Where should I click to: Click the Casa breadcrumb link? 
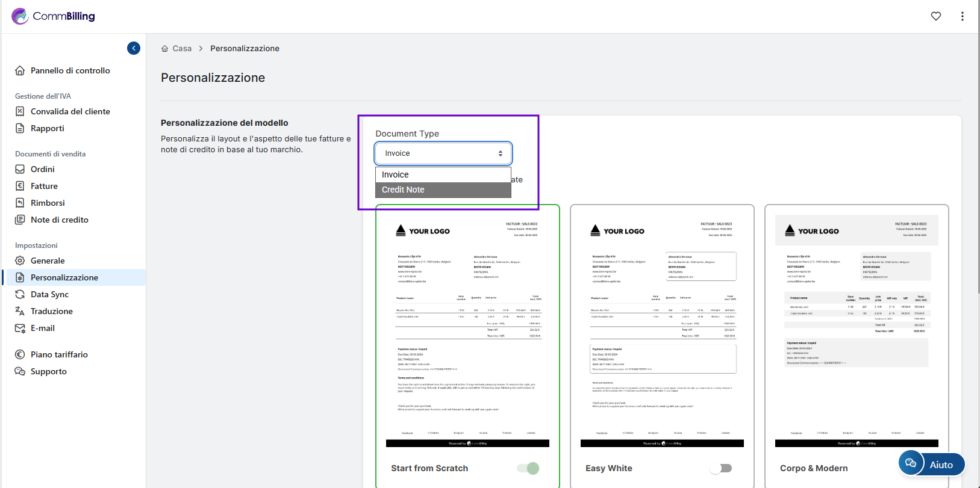pyautogui.click(x=181, y=49)
